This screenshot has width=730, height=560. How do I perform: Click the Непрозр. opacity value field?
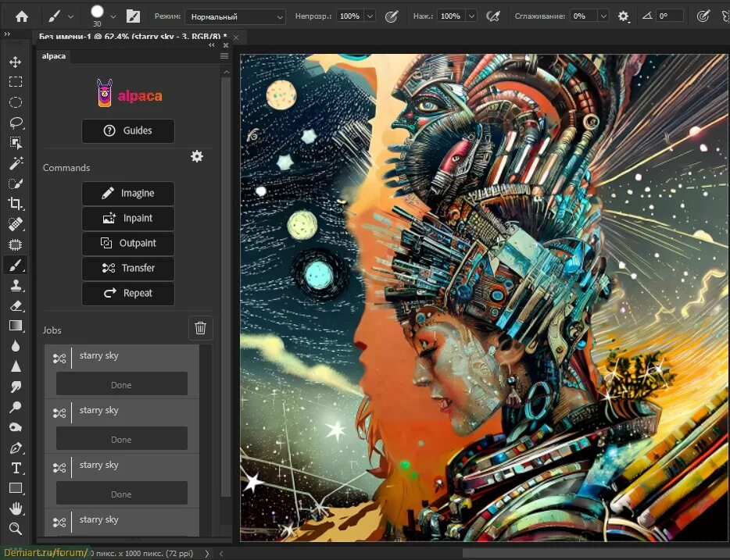coord(350,16)
